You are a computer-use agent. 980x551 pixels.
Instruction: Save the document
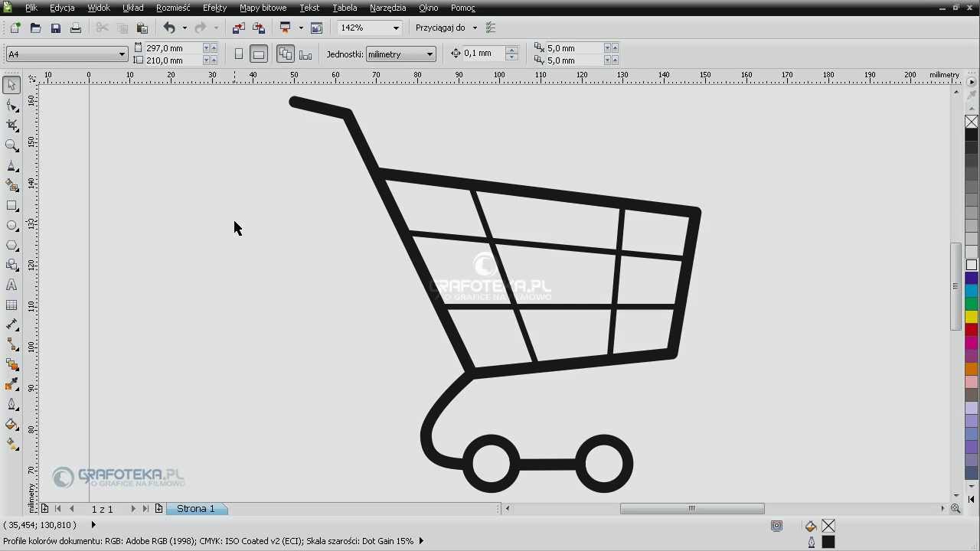pos(55,28)
